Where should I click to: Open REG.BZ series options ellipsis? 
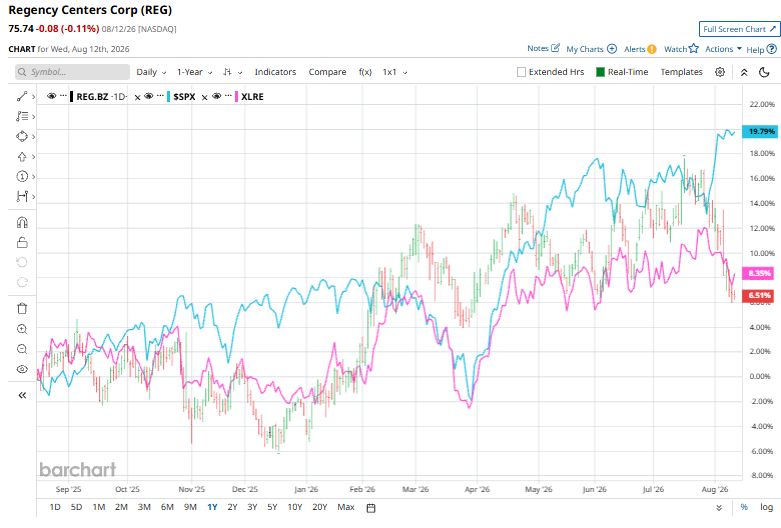click(63, 95)
